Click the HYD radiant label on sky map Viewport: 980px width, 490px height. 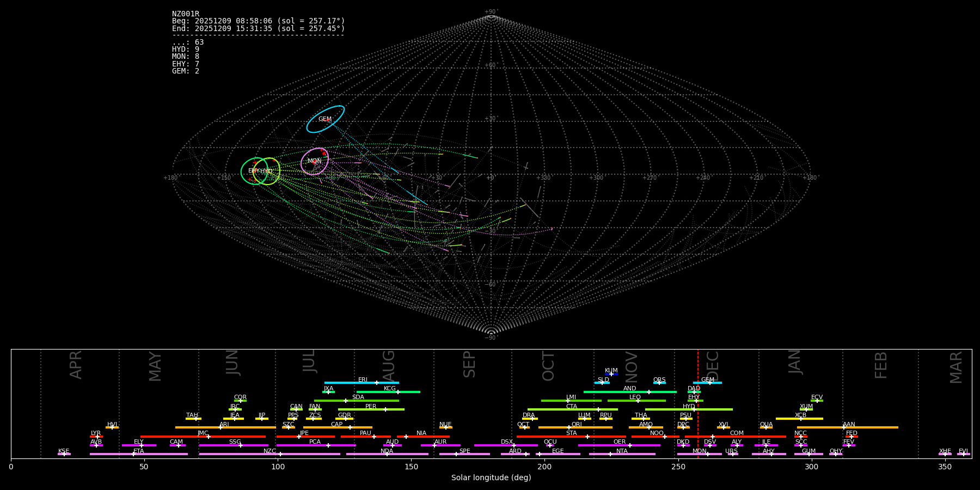(266, 171)
